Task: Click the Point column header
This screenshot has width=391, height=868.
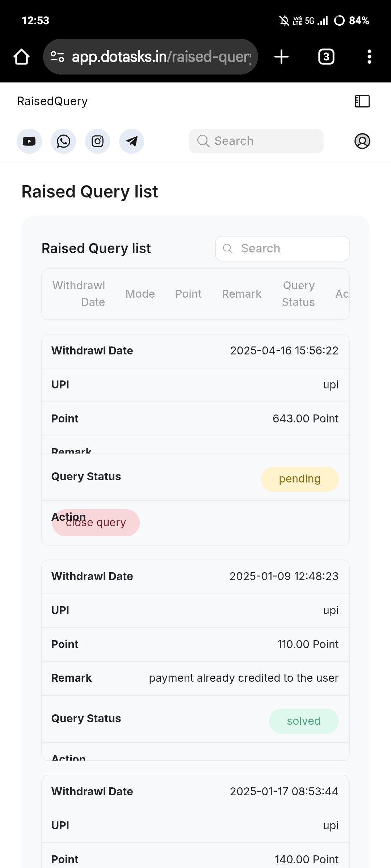Action: pos(188,294)
